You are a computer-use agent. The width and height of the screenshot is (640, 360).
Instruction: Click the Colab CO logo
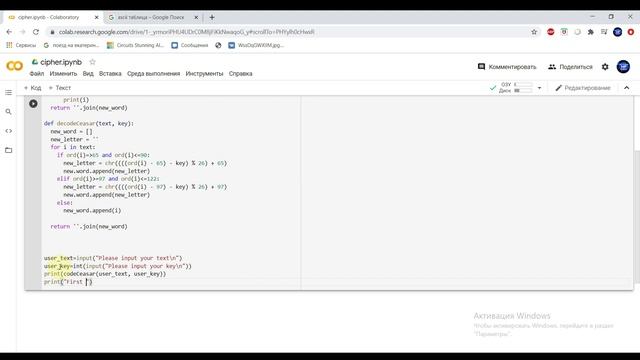pos(15,66)
